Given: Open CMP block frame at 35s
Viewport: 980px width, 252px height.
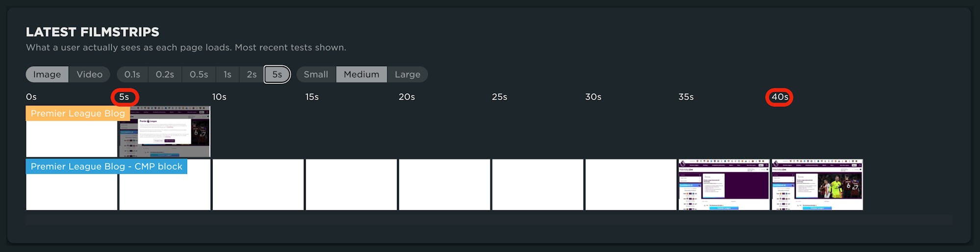Looking at the screenshot, I should (x=724, y=185).
